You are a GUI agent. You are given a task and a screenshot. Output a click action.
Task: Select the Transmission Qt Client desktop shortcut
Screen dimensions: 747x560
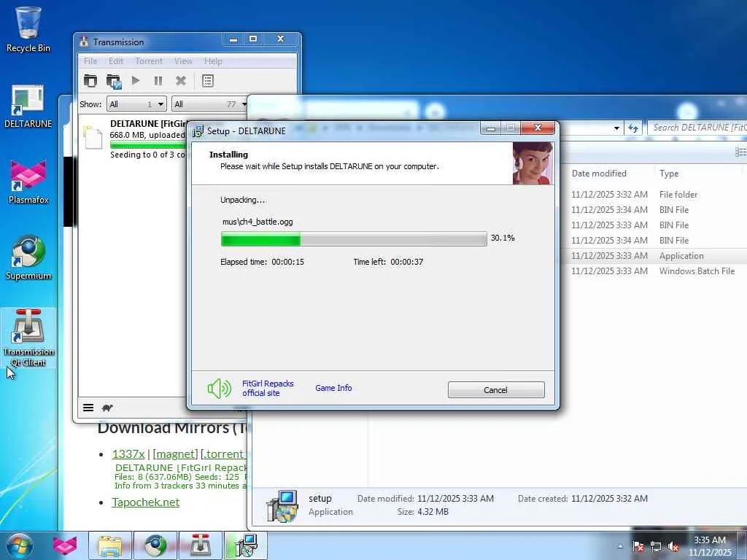(28, 337)
